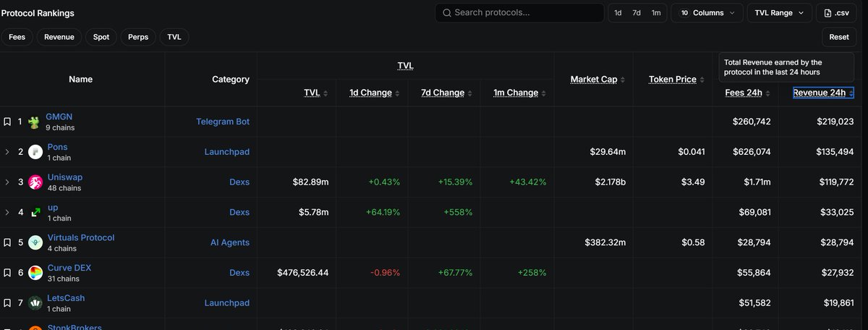Open the TVL Range dropdown
This screenshot has width=868, height=330.
(780, 13)
